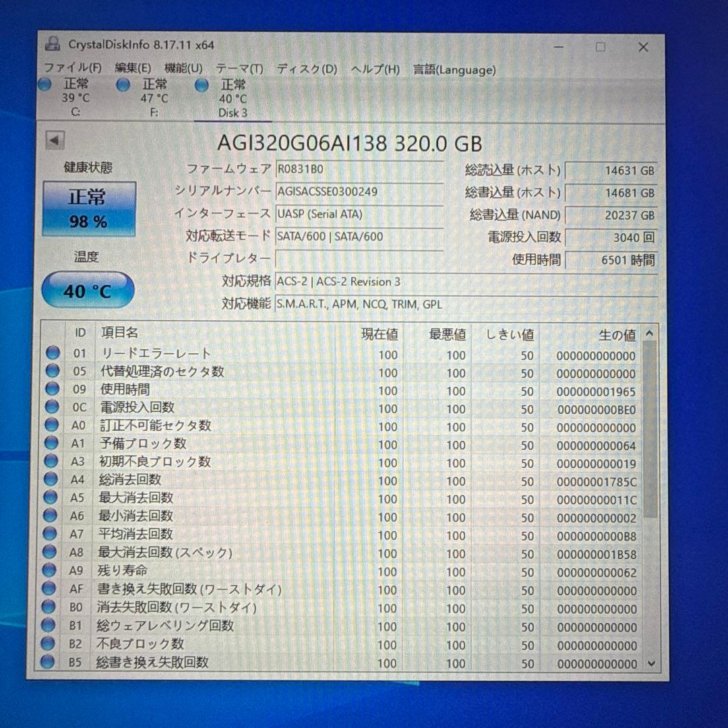Click the transfer mode field SATA/600
Screen dimensions: 728x728
tap(359, 236)
